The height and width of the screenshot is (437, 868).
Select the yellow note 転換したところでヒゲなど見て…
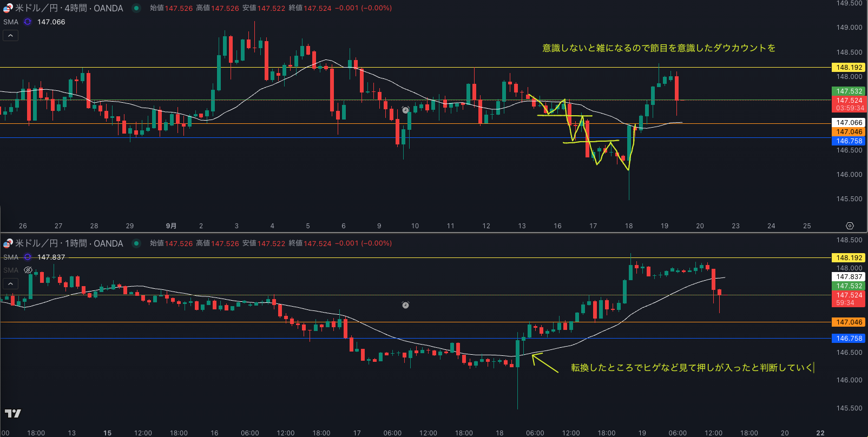(x=692, y=368)
